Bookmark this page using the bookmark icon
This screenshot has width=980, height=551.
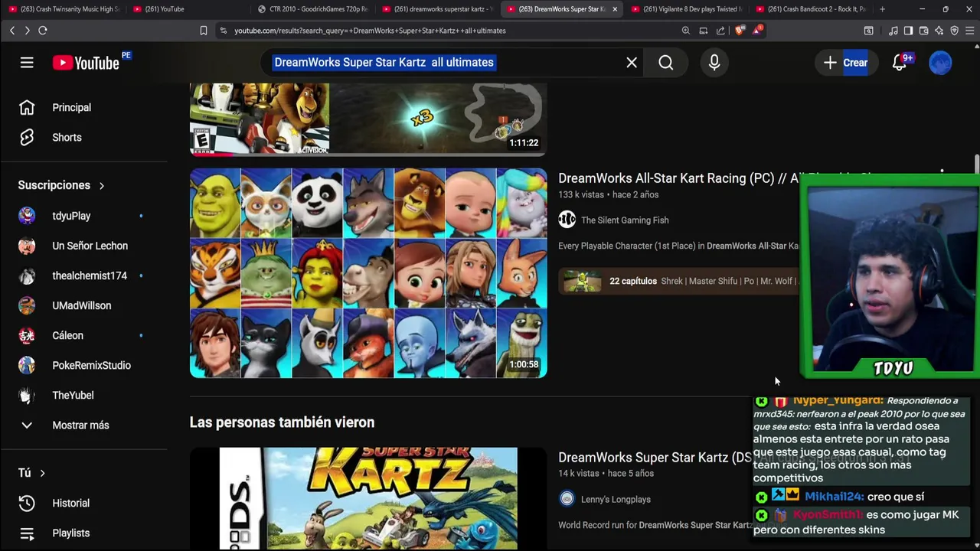[x=203, y=31]
